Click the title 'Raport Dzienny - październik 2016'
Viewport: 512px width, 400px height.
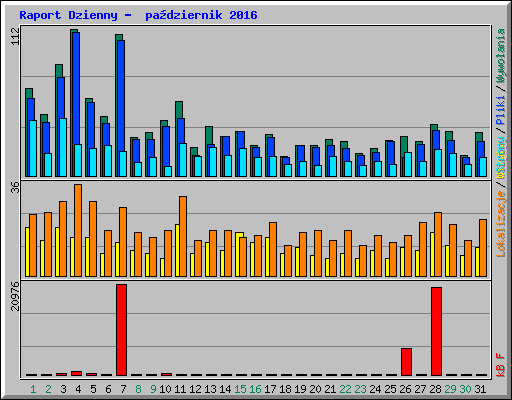[138, 15]
